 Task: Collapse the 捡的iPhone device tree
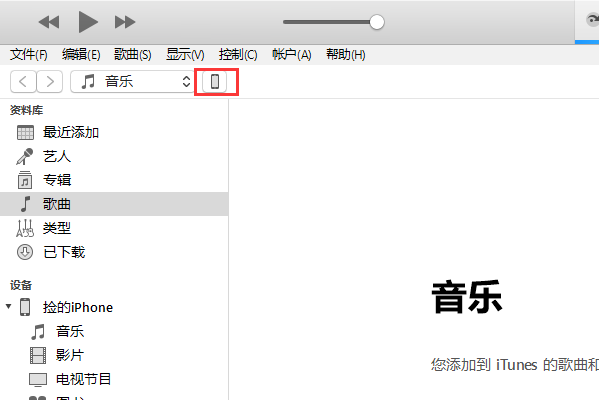pos(8,306)
